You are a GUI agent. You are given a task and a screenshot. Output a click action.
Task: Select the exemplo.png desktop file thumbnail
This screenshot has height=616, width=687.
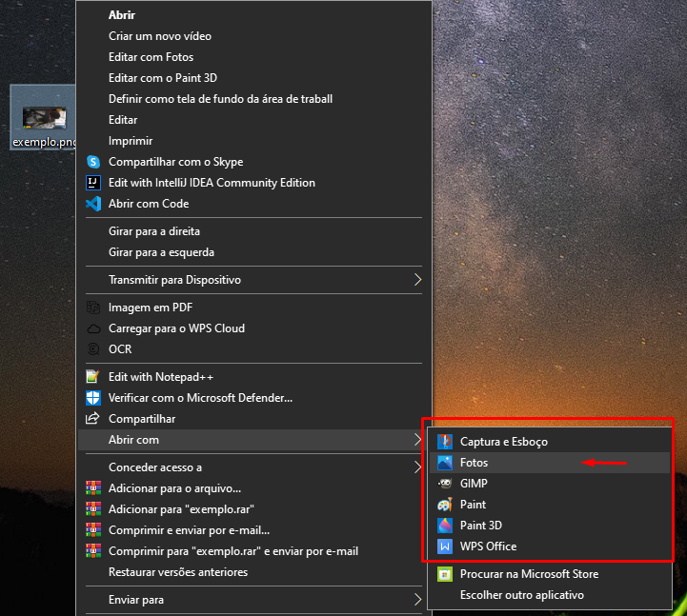(44, 118)
